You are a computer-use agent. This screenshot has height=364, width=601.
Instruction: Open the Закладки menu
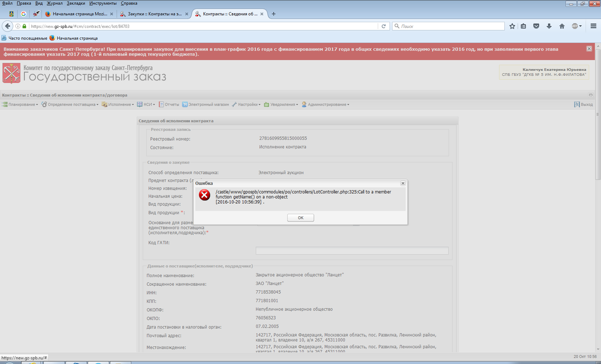coord(76,3)
